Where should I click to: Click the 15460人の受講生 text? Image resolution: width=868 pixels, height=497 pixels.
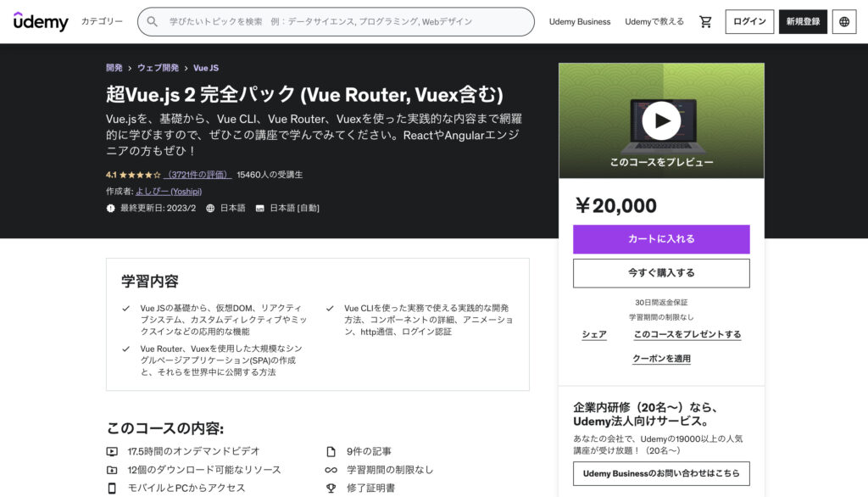(x=270, y=175)
